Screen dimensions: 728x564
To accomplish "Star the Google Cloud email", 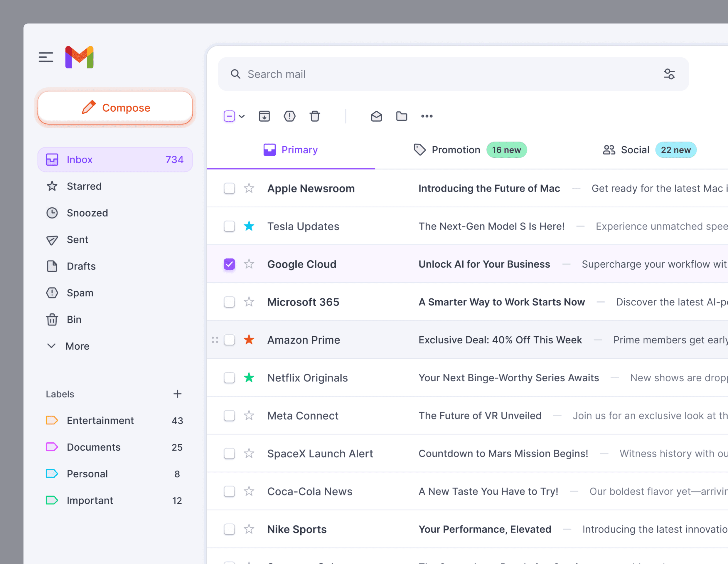I will coord(249,264).
